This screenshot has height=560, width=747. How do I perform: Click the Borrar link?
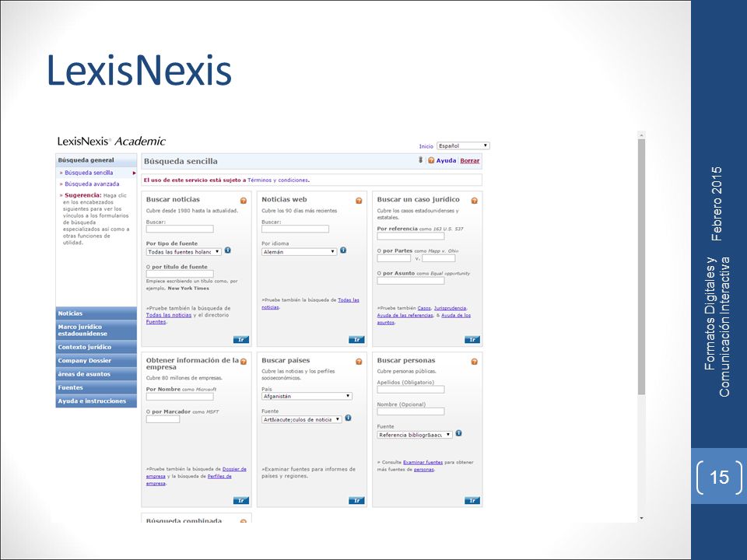(x=470, y=160)
